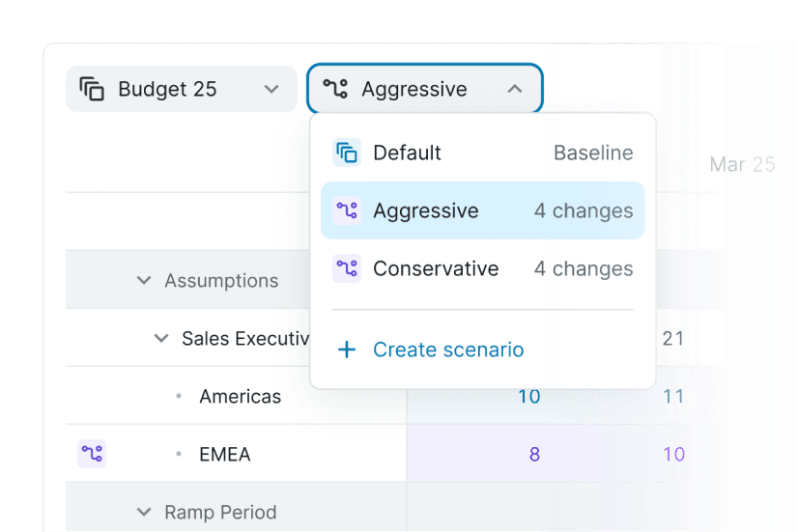Click the Aggressive scenario branch icon
Viewport: 798px width, 532px height.
[335, 90]
